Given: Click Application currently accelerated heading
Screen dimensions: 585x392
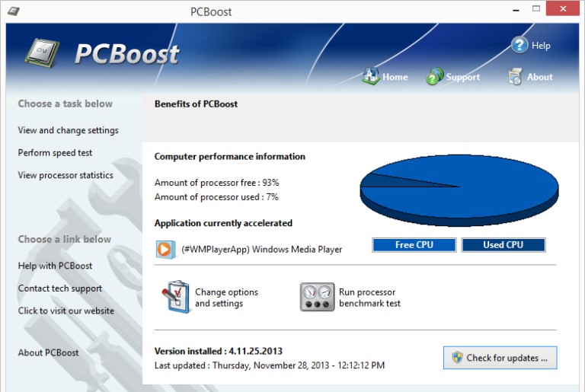Looking at the screenshot, I should [223, 223].
